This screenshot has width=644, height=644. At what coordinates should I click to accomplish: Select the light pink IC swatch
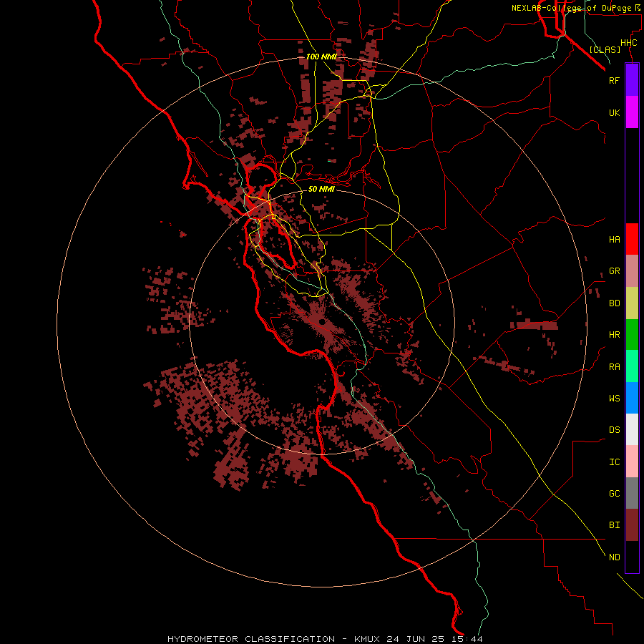(x=632, y=462)
